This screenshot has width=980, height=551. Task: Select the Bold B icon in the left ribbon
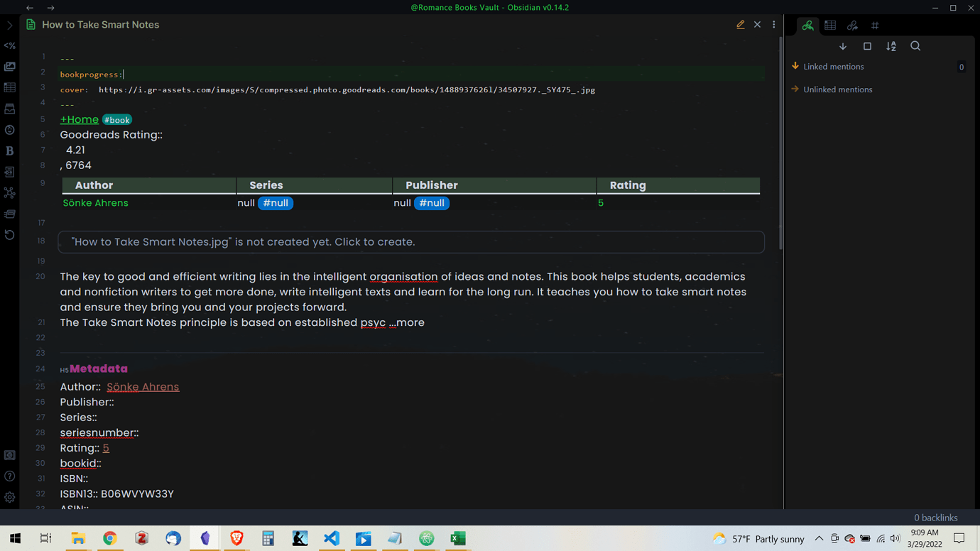pyautogui.click(x=9, y=151)
